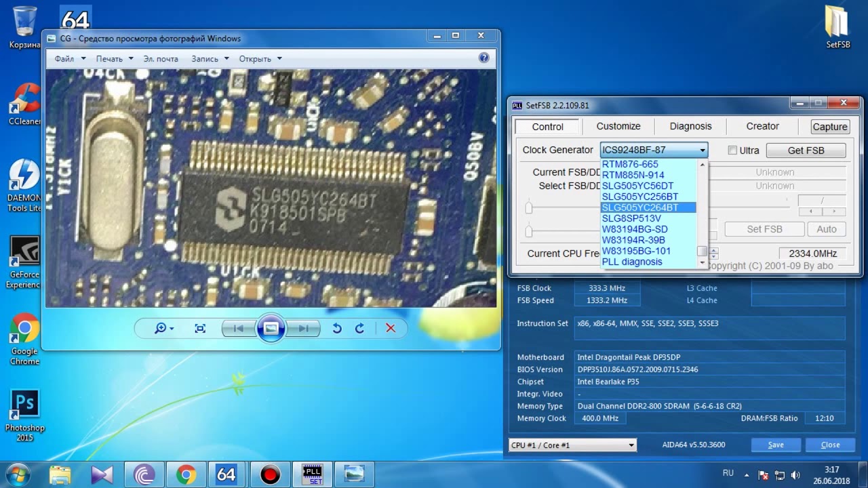Image resolution: width=868 pixels, height=488 pixels.
Task: Rotate the photo counterclockwise
Action: coord(336,328)
